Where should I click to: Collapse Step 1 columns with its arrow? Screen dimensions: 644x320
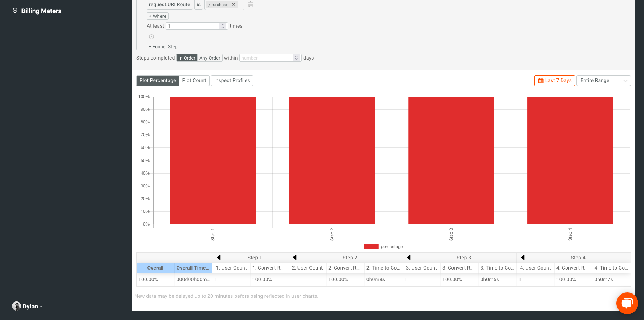[x=219, y=258]
